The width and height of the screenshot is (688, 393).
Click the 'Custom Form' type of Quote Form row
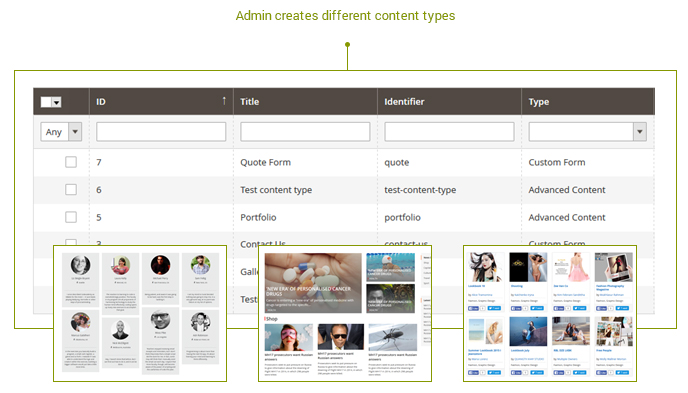(x=557, y=162)
